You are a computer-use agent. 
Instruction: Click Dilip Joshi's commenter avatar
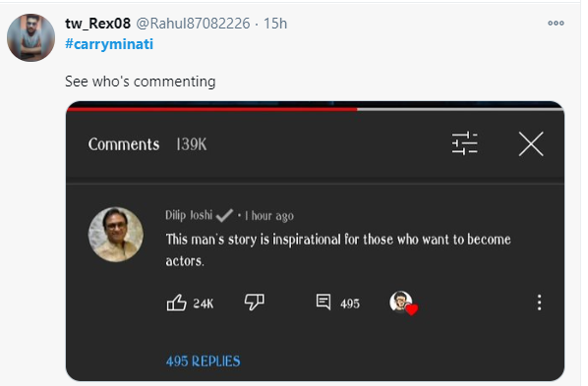(x=115, y=234)
